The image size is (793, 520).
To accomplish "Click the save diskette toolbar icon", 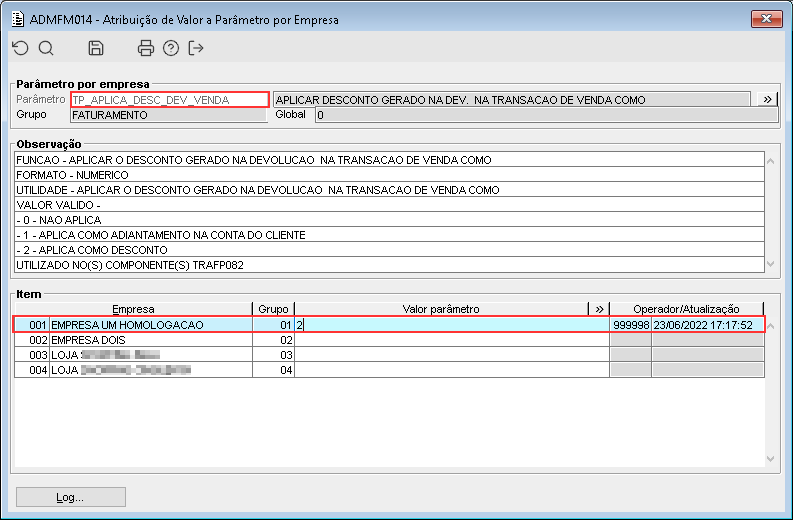I will coord(96,48).
